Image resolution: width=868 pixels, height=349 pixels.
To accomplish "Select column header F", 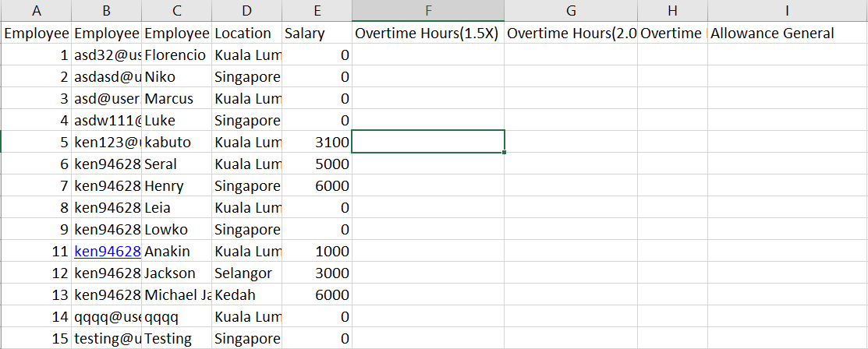I will click(428, 10).
